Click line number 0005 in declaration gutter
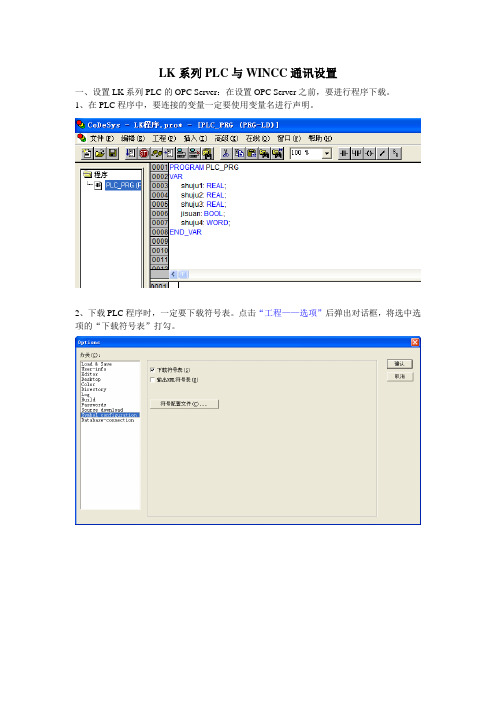 coord(159,204)
